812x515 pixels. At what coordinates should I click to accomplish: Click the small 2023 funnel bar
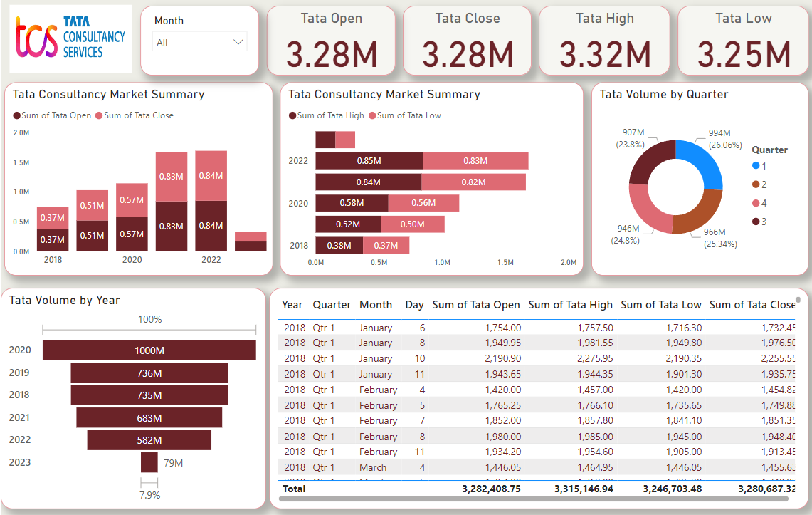tap(149, 462)
